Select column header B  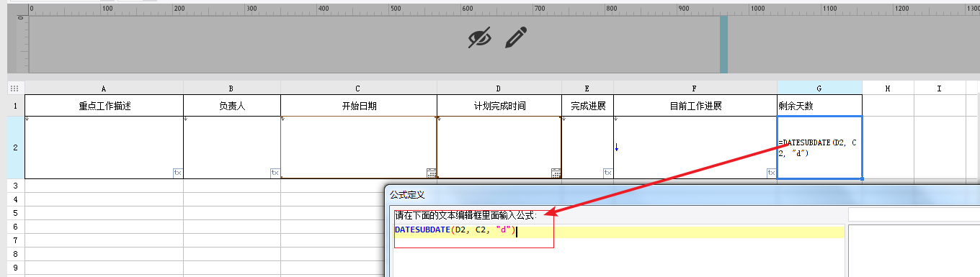231,88
